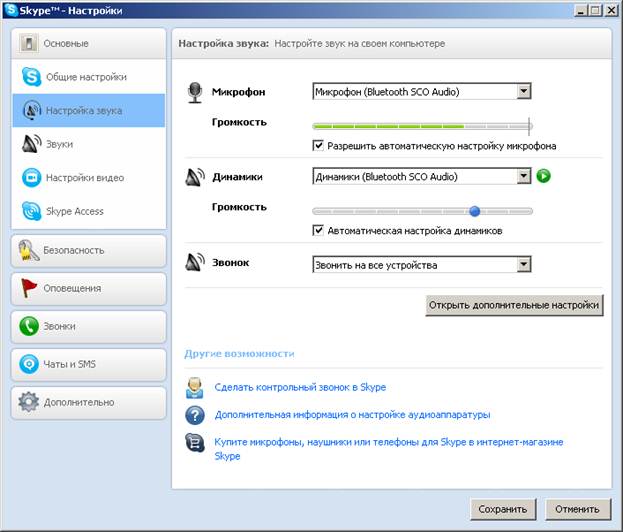Image resolution: width=623 pixels, height=532 pixels.
Task: Close the Skype Настройки window
Action: pos(611,10)
